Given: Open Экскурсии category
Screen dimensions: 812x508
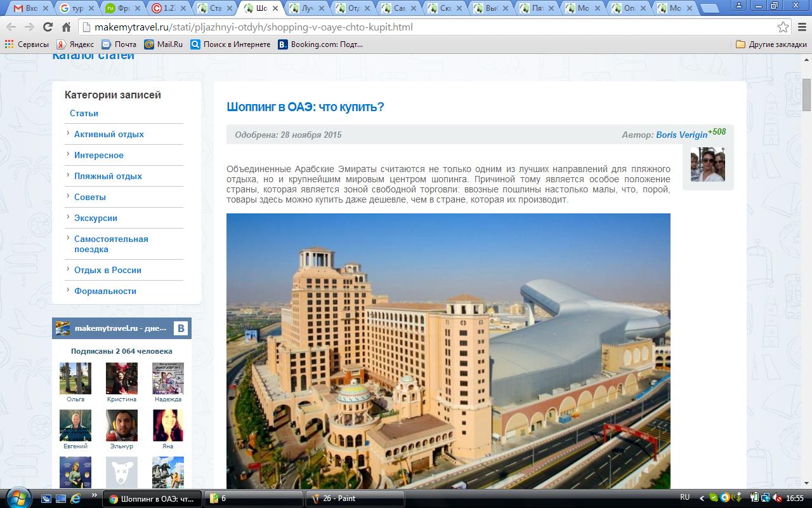Looking at the screenshot, I should tap(96, 218).
